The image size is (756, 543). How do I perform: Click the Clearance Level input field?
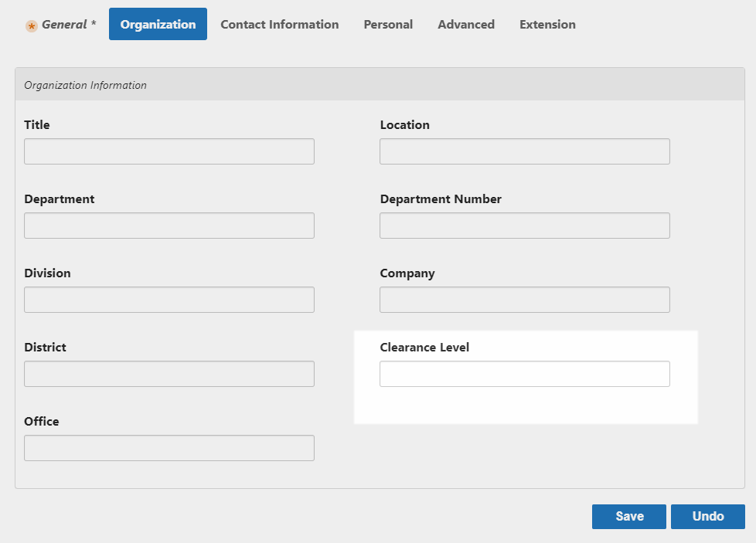(x=524, y=374)
